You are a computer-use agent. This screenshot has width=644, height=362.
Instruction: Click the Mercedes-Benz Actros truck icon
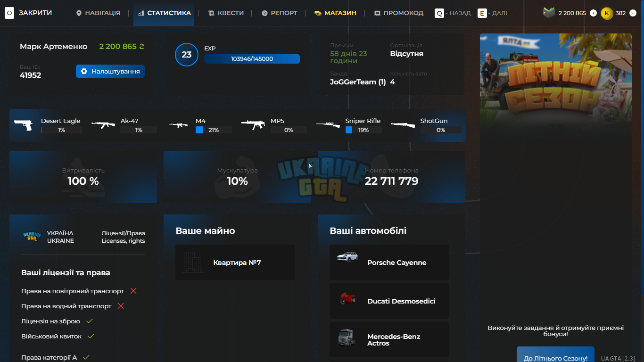click(x=346, y=338)
